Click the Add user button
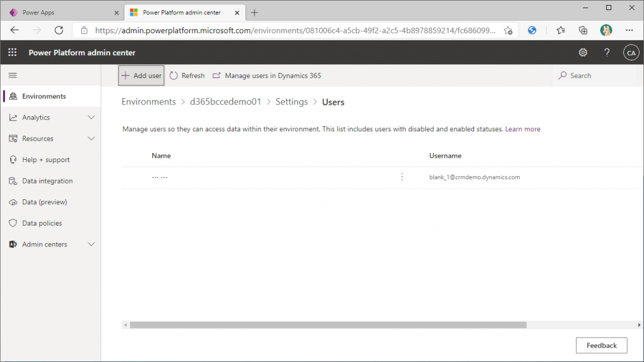Viewport: 644px width, 362px height. (142, 75)
